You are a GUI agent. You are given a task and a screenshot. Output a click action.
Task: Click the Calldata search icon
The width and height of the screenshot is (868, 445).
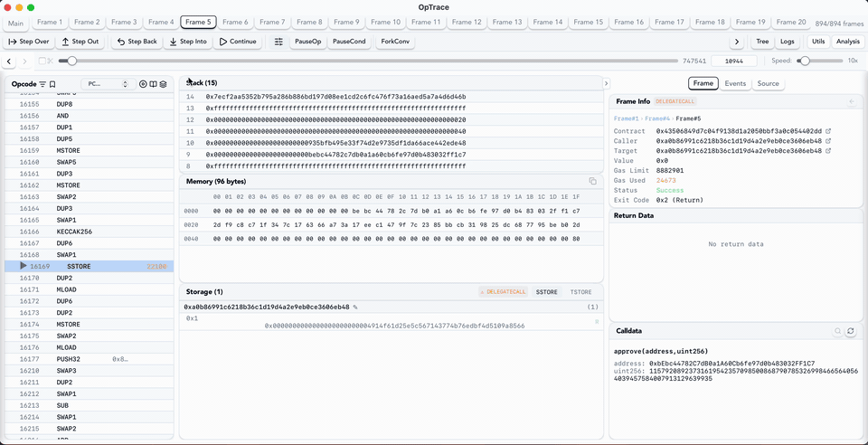[838, 331]
